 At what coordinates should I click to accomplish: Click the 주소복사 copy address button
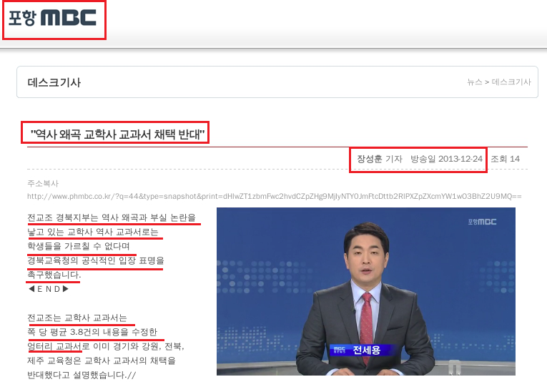click(43, 183)
